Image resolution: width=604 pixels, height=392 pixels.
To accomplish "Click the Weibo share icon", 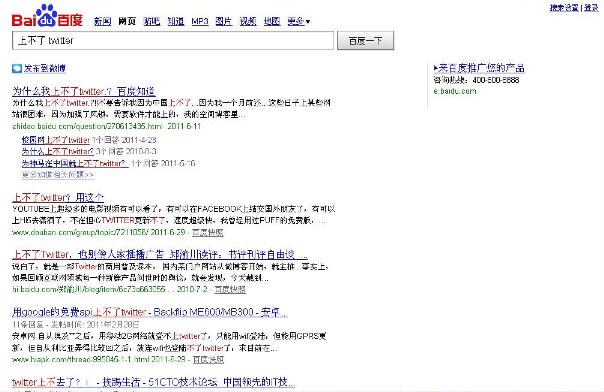I will [17, 69].
